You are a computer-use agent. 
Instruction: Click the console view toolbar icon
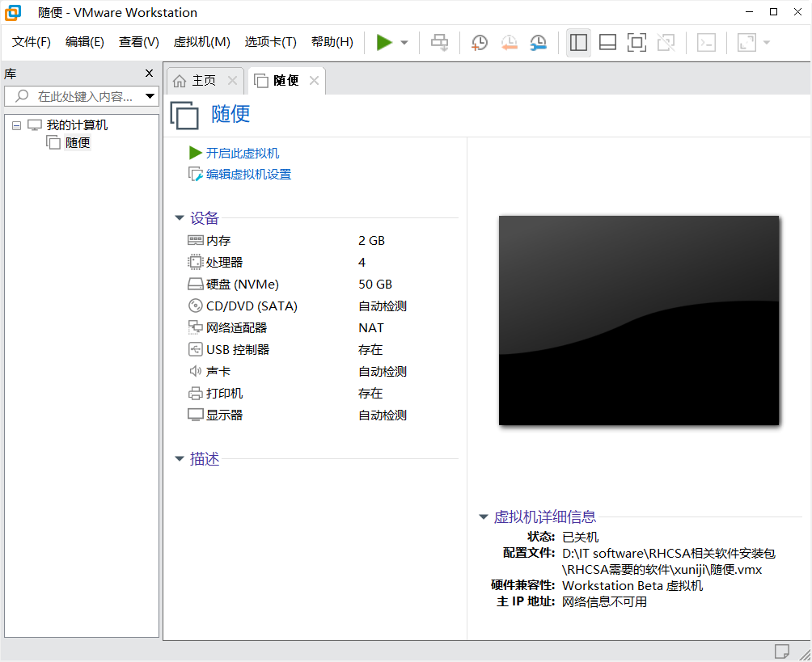[706, 43]
